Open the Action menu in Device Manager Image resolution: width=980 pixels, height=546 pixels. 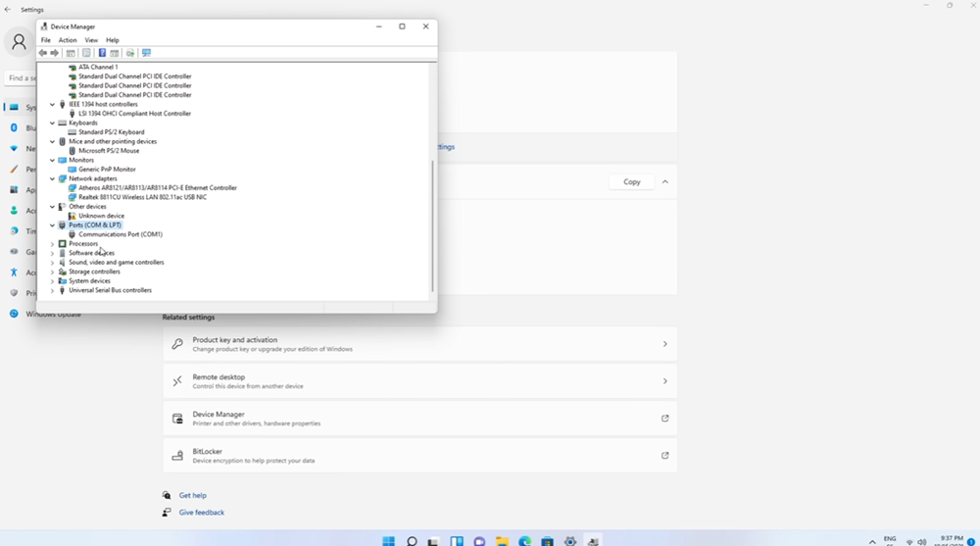pyautogui.click(x=68, y=40)
